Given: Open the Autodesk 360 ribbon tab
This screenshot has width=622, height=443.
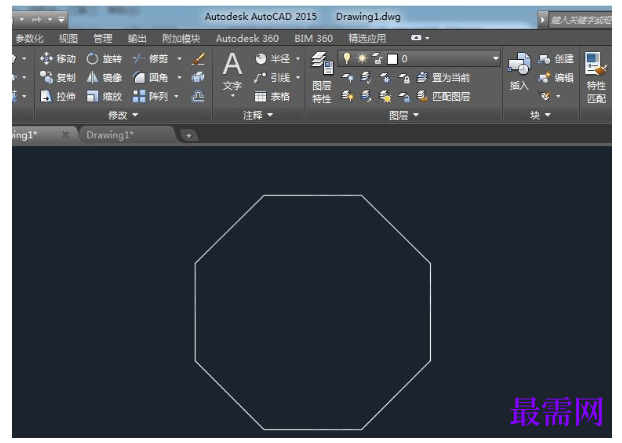Looking at the screenshot, I should (x=247, y=38).
